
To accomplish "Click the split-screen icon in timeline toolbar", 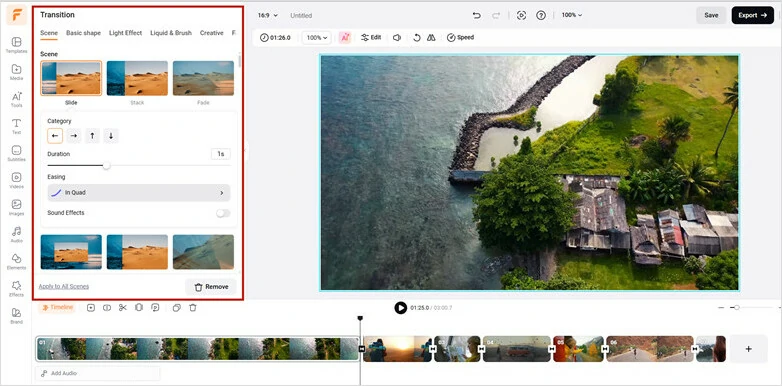I will [107, 308].
